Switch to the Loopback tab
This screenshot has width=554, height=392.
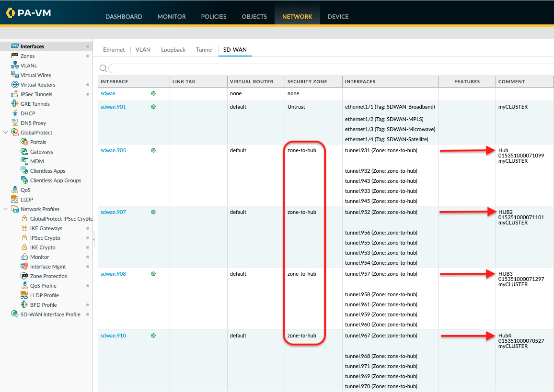click(x=173, y=50)
